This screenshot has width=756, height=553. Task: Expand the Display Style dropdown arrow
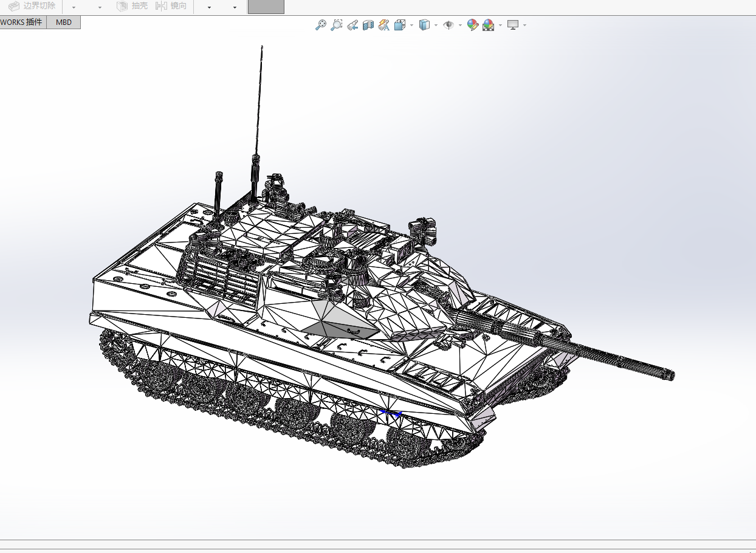(436, 26)
